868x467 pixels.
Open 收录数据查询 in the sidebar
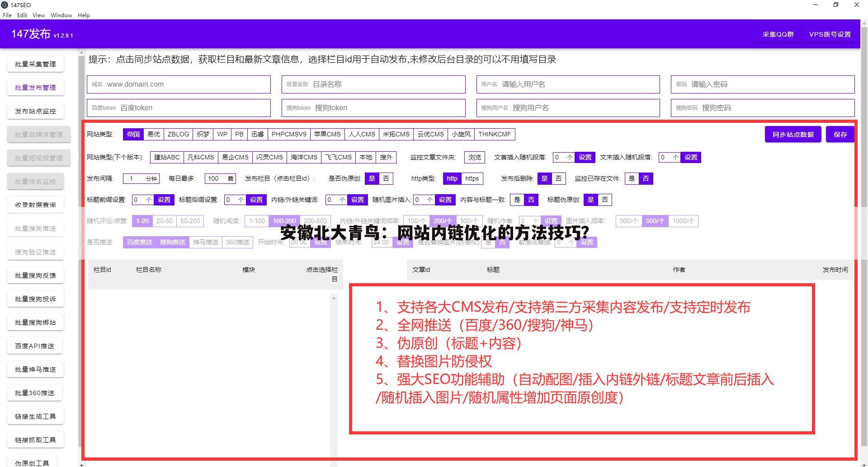pos(35,205)
